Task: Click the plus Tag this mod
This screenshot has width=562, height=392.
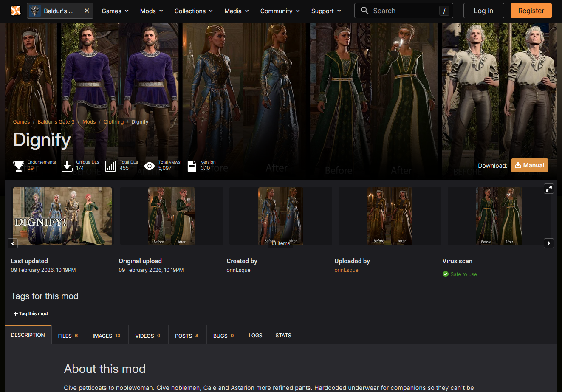Action: click(x=31, y=313)
